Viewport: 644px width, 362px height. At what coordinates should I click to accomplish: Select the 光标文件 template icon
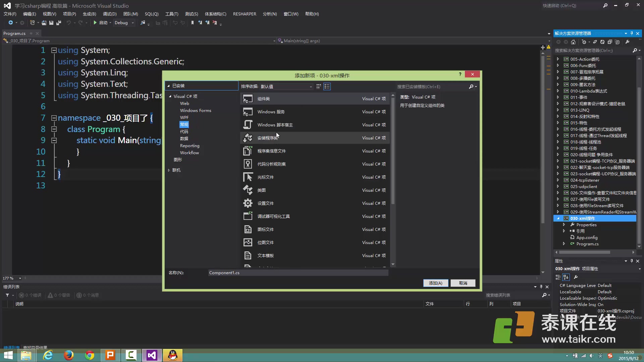coord(248,177)
